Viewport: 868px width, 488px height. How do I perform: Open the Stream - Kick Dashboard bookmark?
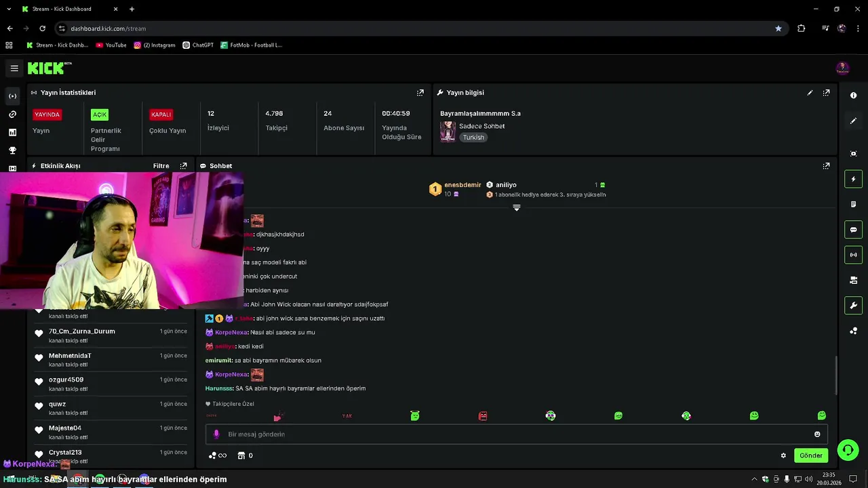[x=58, y=45]
